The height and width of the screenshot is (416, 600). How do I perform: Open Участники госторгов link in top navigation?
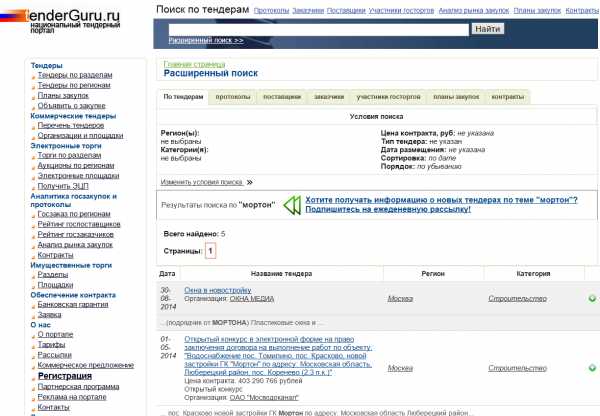(401, 11)
